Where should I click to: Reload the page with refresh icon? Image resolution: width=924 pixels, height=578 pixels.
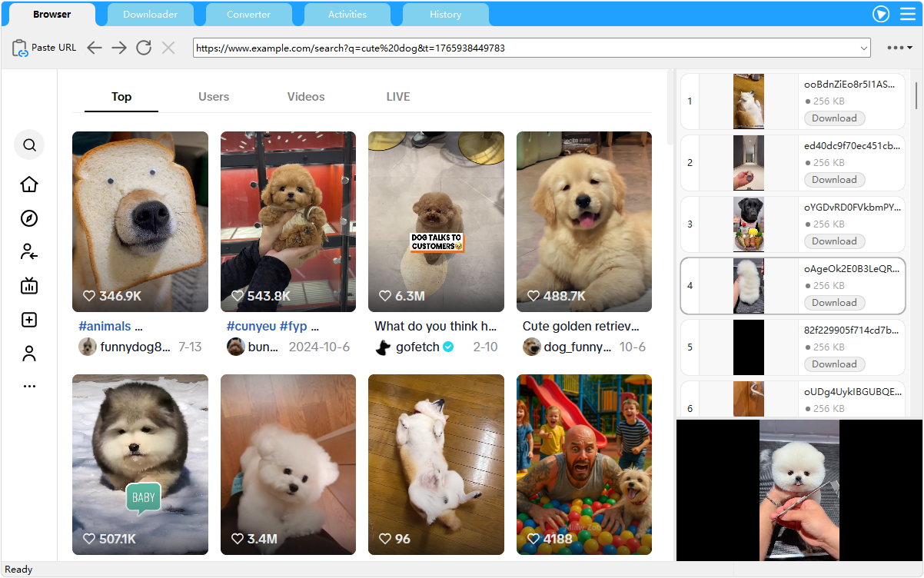(144, 48)
